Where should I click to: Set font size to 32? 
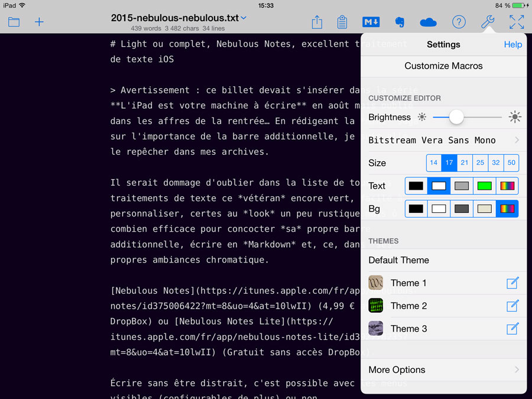[x=496, y=163]
